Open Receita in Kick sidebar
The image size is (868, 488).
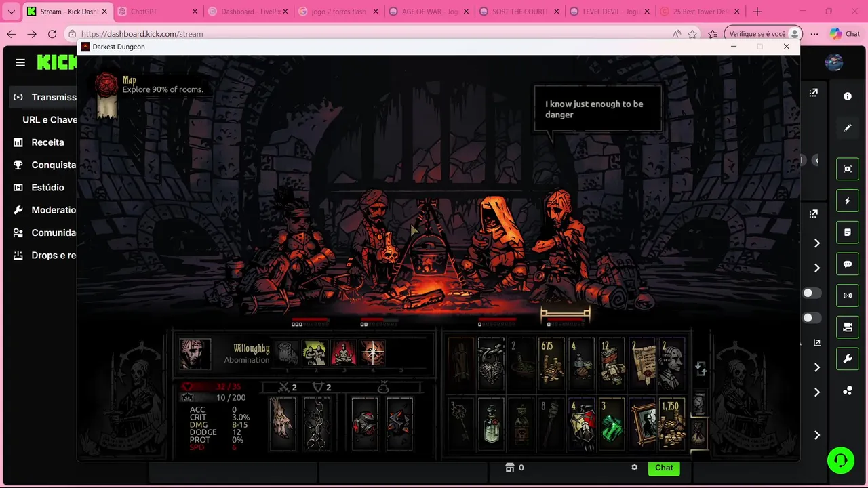pos(39,142)
